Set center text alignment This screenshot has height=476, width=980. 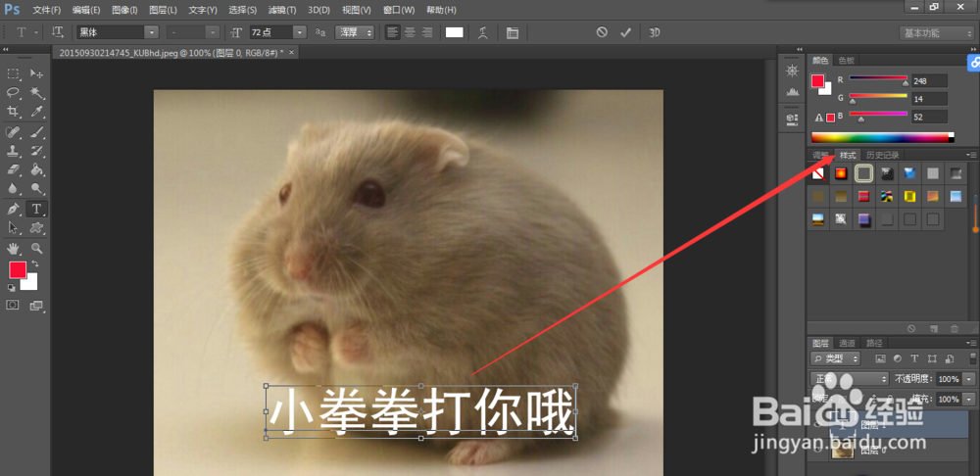[410, 32]
